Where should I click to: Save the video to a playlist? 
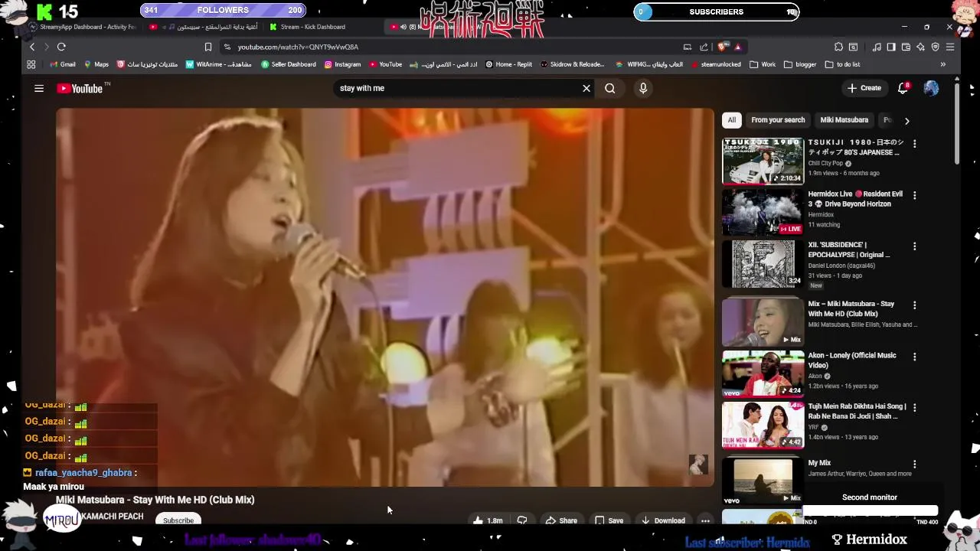(x=609, y=521)
